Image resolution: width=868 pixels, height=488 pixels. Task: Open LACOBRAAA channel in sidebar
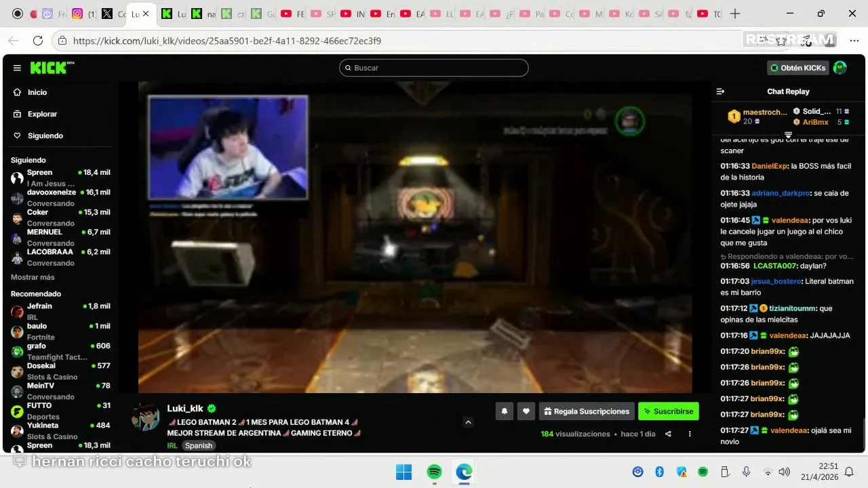60,257
